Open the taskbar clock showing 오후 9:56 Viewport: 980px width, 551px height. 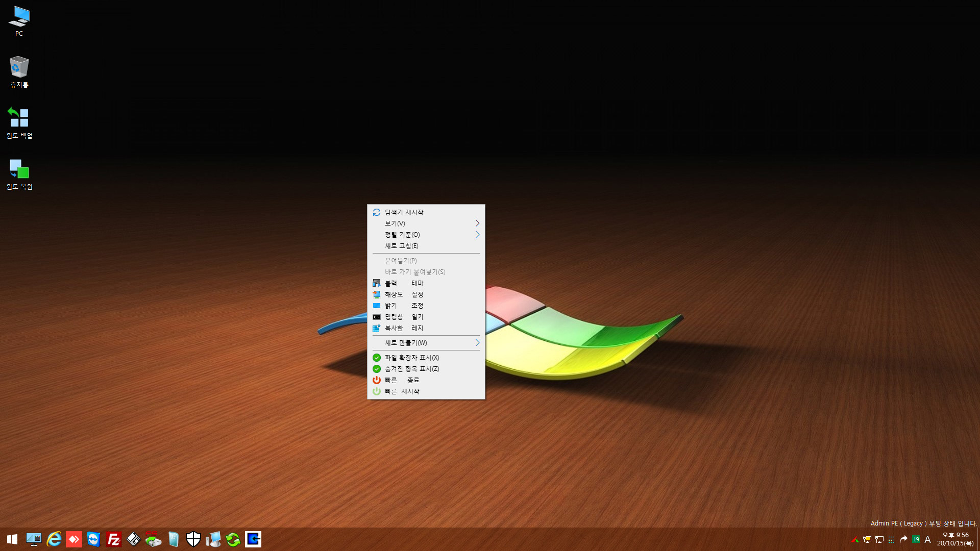tap(955, 539)
